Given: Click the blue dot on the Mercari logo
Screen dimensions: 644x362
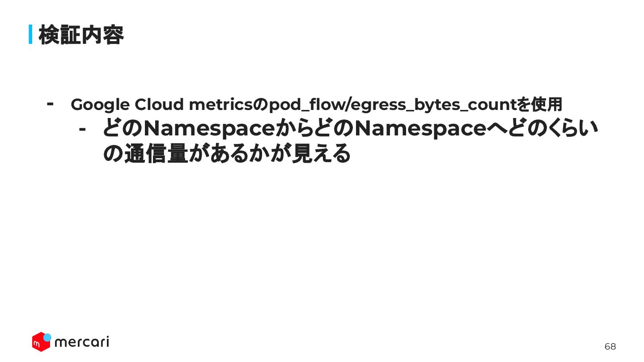Looking at the screenshot, I should tap(47, 337).
